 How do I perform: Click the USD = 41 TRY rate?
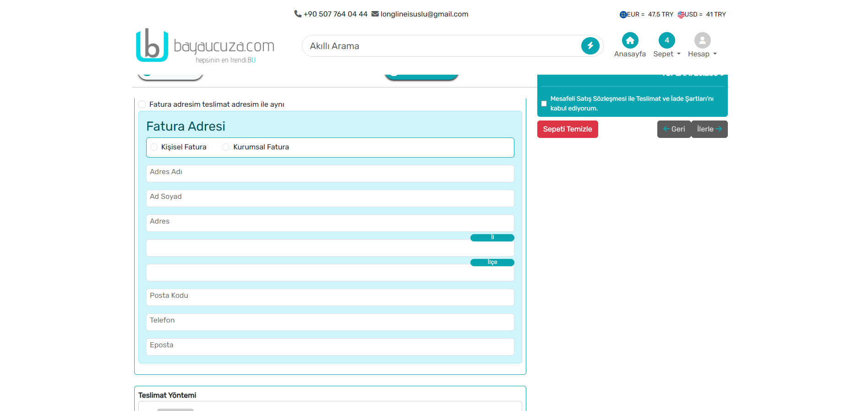pyautogui.click(x=705, y=15)
